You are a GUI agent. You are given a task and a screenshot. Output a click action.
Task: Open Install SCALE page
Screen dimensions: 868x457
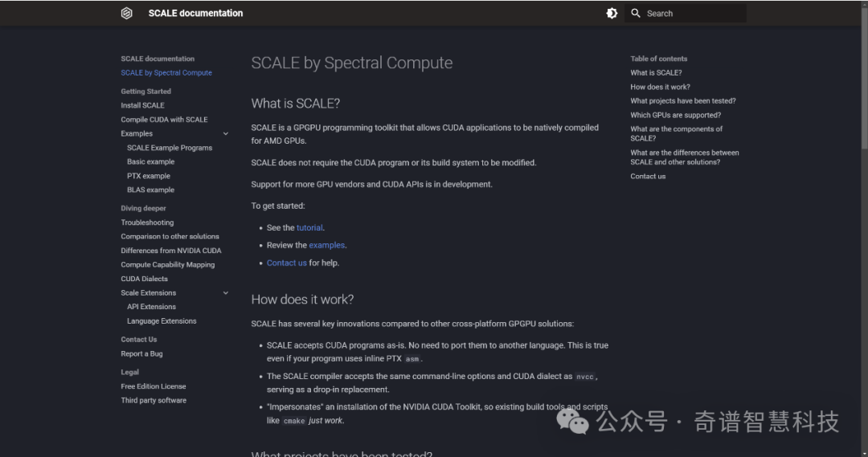pos(143,105)
